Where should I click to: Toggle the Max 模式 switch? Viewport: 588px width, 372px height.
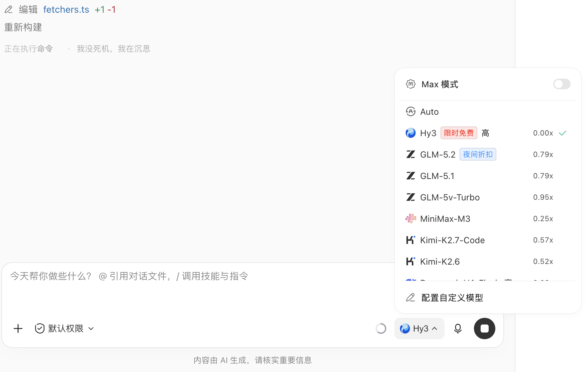[562, 84]
